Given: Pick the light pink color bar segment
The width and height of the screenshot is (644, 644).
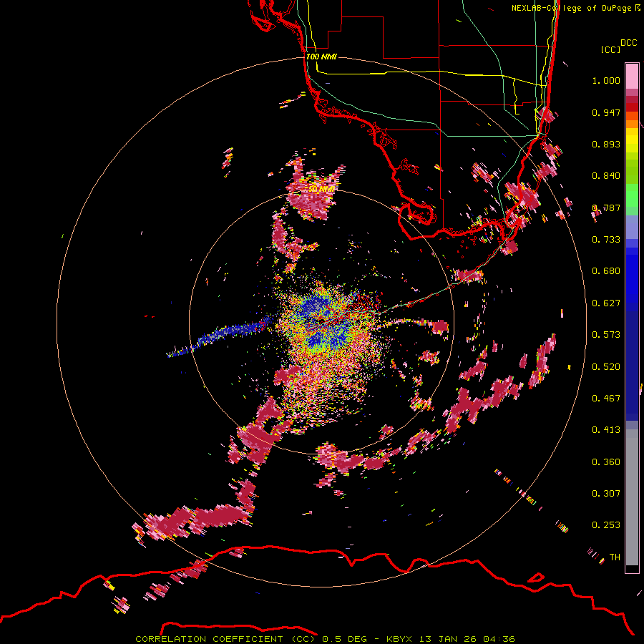Looking at the screenshot, I should coord(632,76).
